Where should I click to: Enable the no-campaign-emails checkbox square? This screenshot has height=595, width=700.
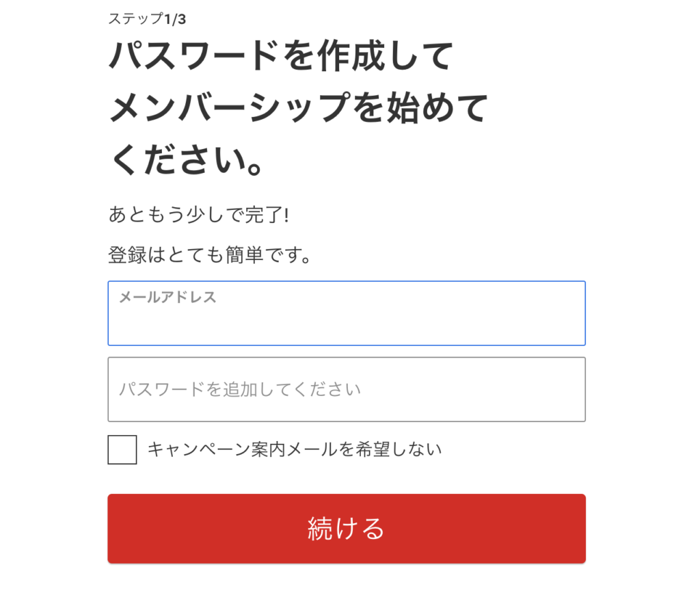point(122,449)
